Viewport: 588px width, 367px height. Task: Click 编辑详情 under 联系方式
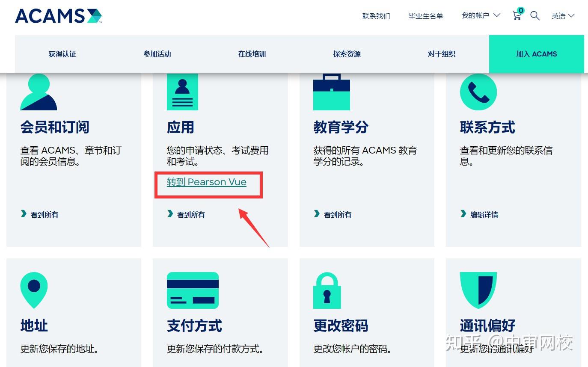tap(479, 214)
